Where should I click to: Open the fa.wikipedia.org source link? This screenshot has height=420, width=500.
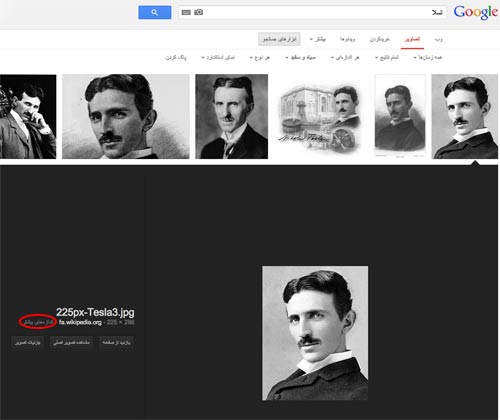80,322
